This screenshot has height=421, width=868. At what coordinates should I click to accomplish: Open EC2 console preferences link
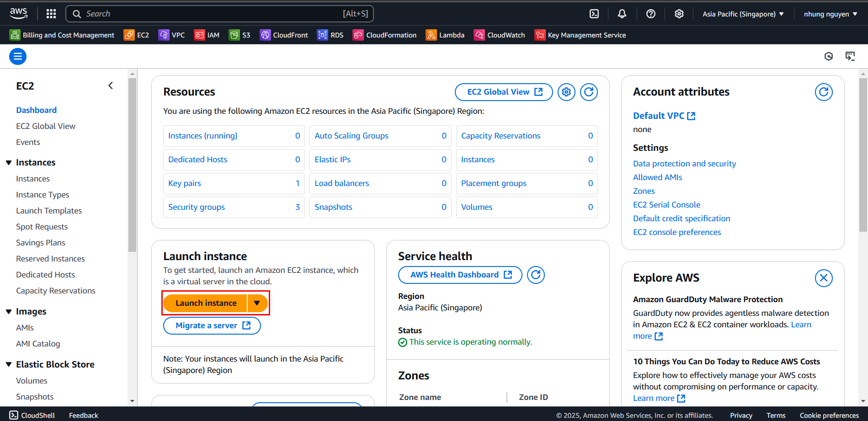point(677,232)
